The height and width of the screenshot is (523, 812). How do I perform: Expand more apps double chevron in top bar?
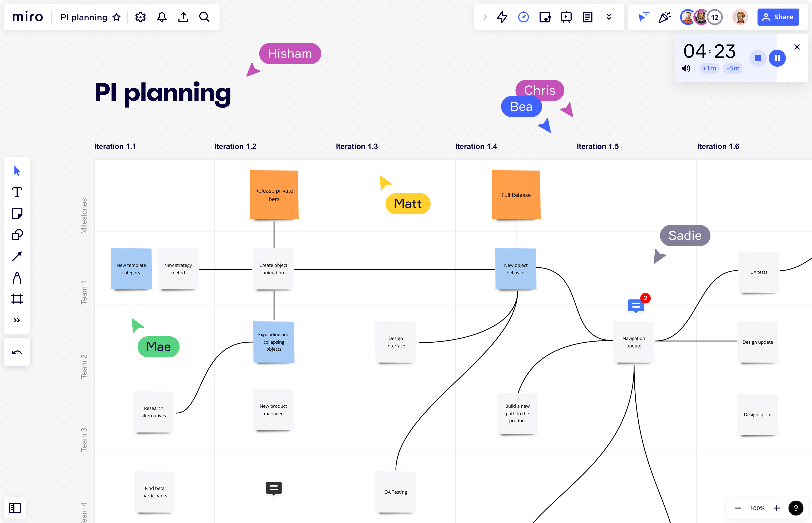pos(609,17)
